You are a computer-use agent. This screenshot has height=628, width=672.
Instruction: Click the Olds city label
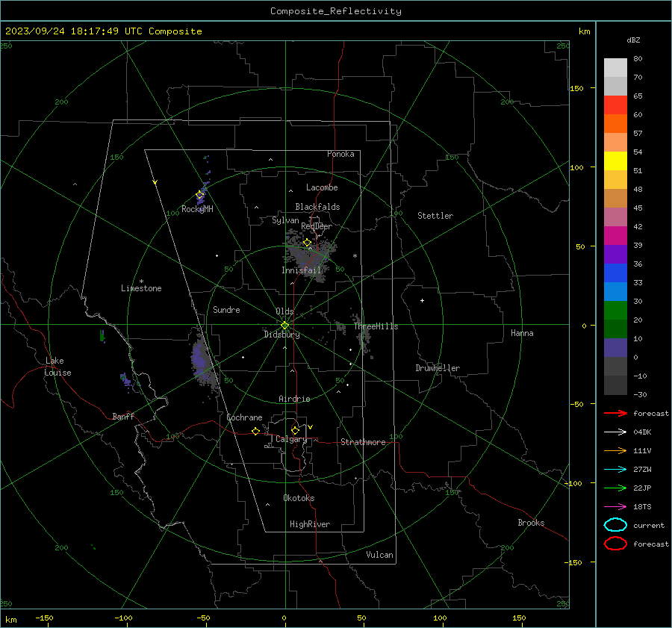284,311
